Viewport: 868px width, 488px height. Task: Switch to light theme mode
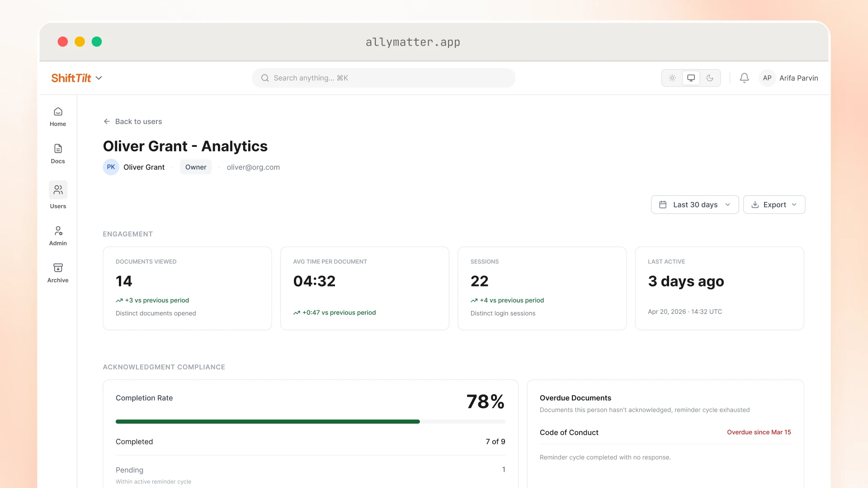[672, 78]
